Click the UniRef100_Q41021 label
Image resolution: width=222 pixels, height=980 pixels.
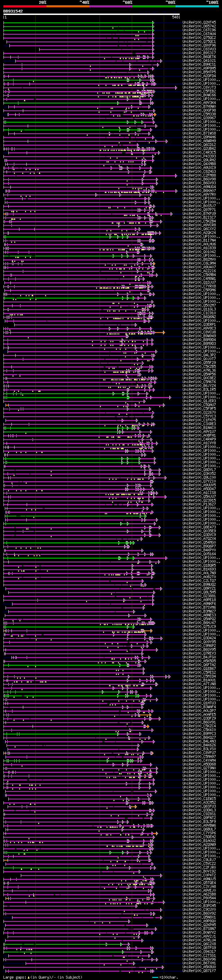coord(199,61)
